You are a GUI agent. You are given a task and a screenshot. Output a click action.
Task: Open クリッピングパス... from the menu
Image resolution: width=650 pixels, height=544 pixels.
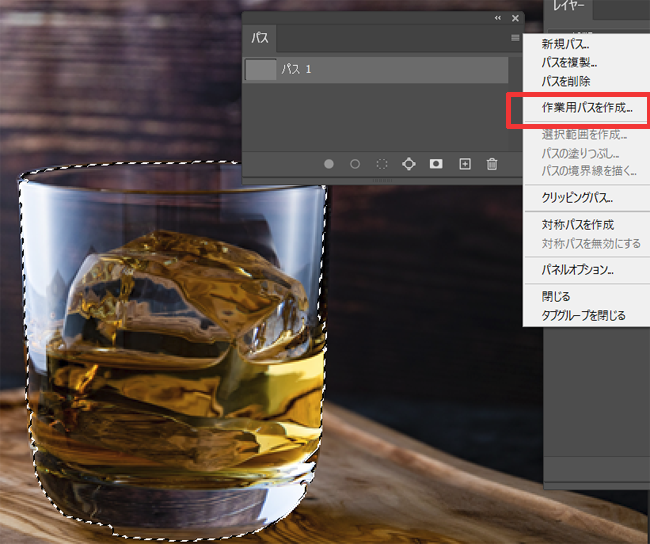click(x=576, y=198)
